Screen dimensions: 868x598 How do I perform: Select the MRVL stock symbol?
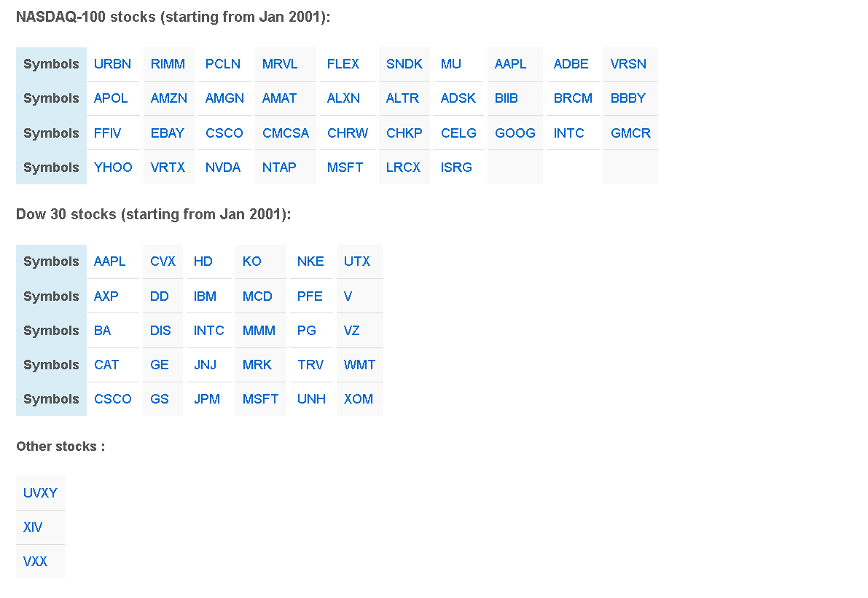click(x=280, y=64)
